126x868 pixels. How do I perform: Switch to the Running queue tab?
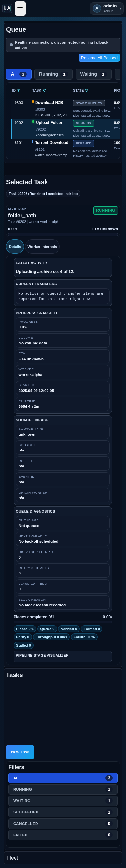point(53,74)
